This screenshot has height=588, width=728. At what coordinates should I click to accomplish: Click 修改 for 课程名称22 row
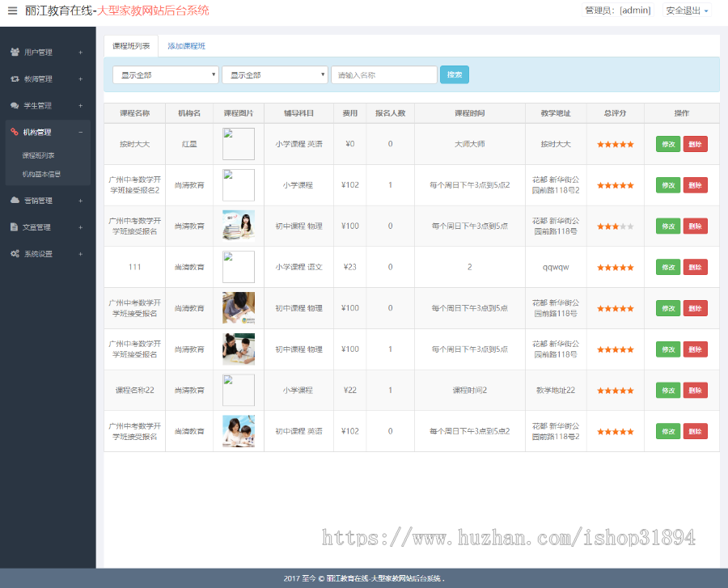[668, 391]
